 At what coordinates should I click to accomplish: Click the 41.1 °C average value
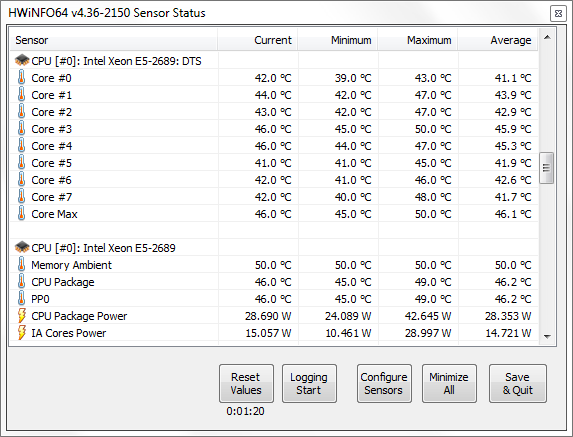click(x=513, y=78)
